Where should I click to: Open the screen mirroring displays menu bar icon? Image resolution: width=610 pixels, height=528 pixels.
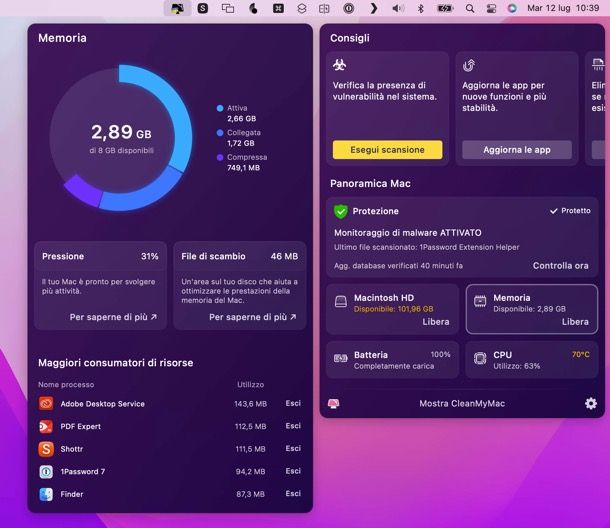[x=228, y=8]
